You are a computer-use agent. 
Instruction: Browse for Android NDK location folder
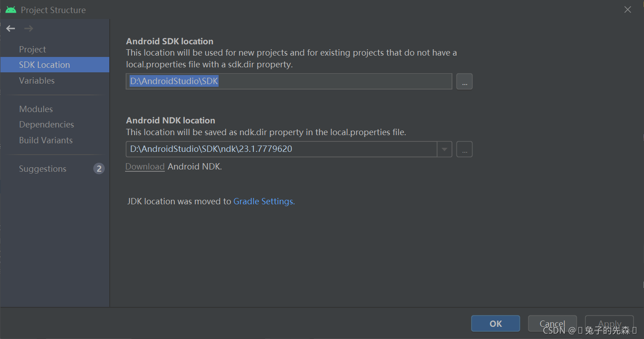(464, 149)
